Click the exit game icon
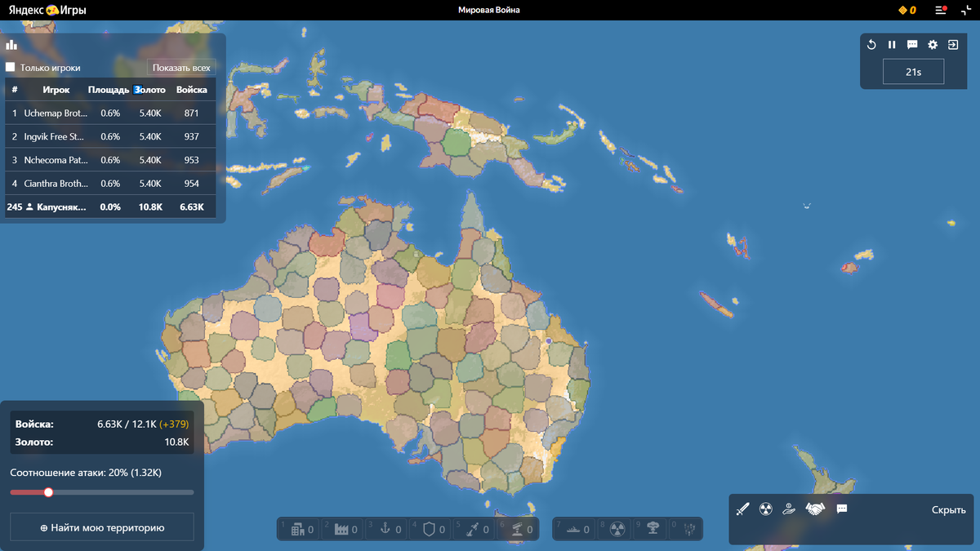980x551 pixels. coord(953,45)
